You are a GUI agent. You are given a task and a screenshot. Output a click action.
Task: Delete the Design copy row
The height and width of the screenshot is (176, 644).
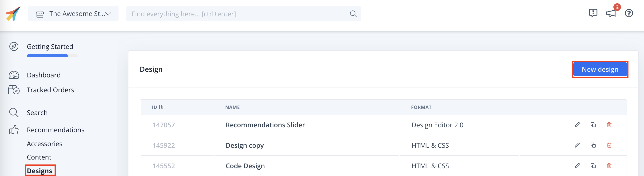tap(609, 145)
